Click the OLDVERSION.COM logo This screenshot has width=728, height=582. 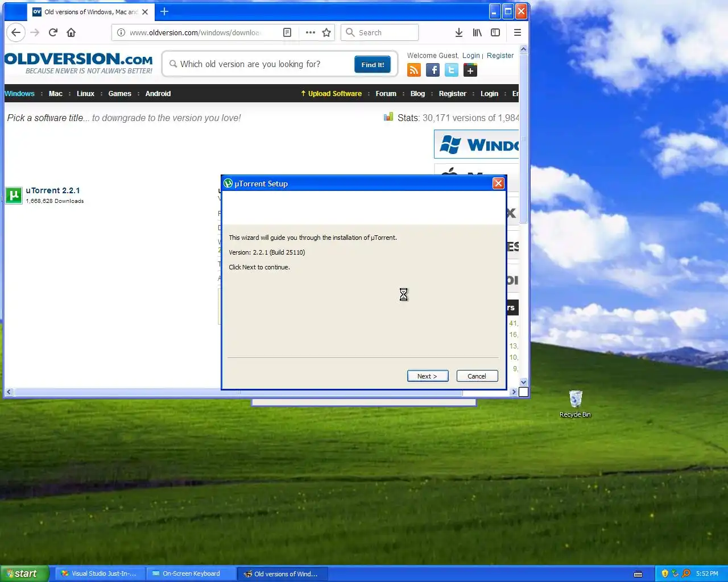tap(79, 63)
